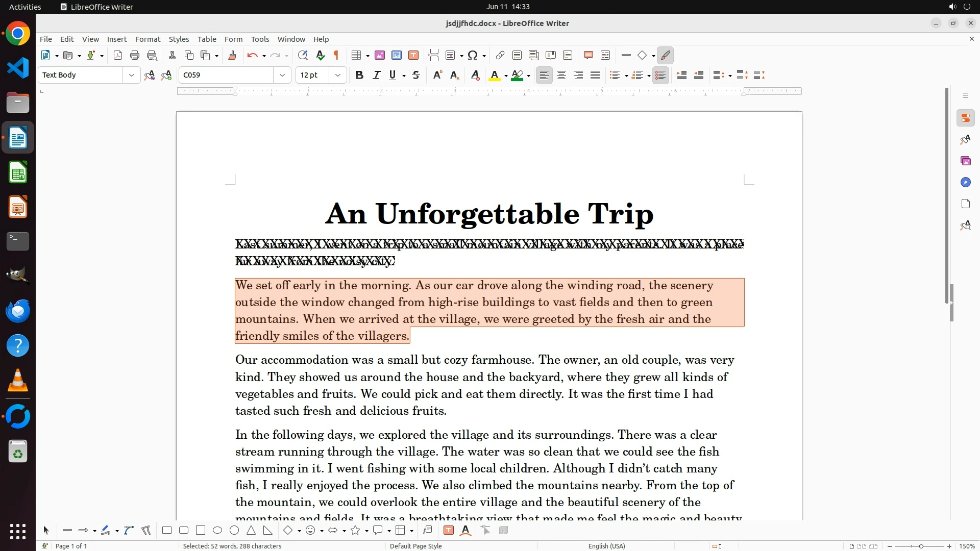980x551 pixels.
Task: Toggle Formatting Marks pilcrow button
Action: (336, 55)
